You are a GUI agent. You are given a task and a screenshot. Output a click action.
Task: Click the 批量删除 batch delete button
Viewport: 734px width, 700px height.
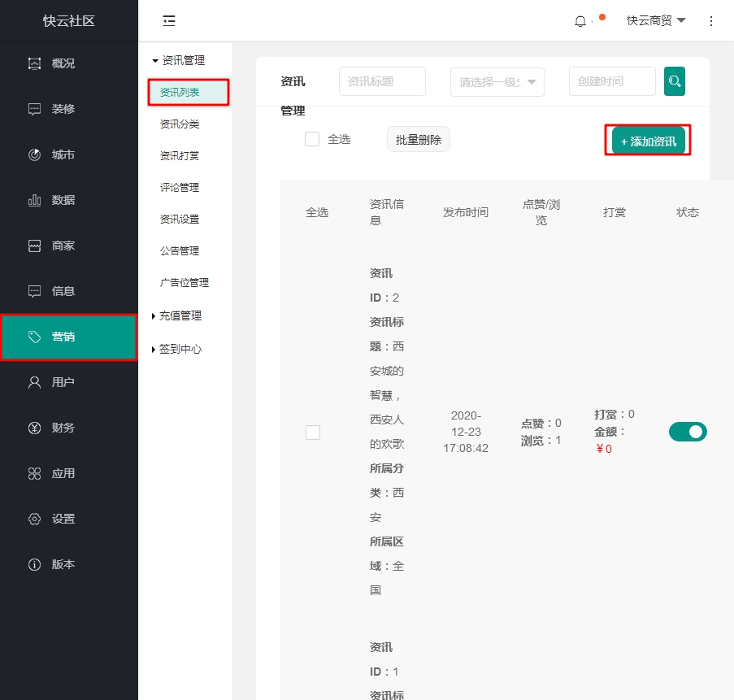click(418, 140)
